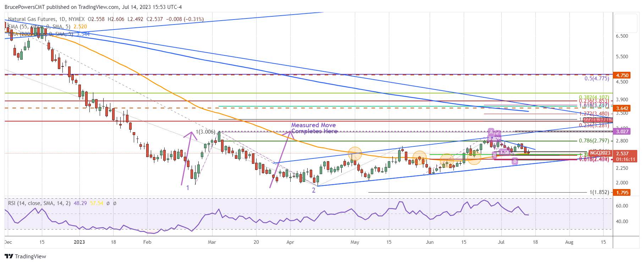Click the 40.00 RSI axis value
Image resolution: width=644 pixels, height=264 pixels.
click(x=622, y=222)
